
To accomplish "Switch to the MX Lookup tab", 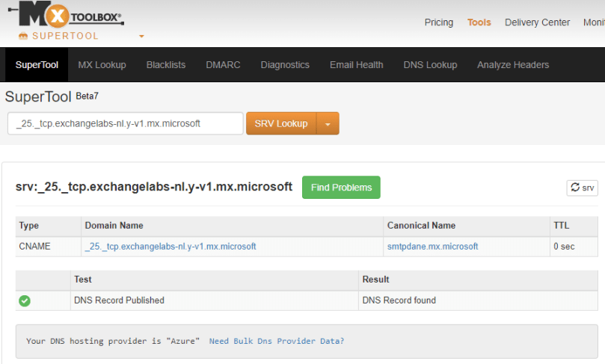I will point(102,65).
